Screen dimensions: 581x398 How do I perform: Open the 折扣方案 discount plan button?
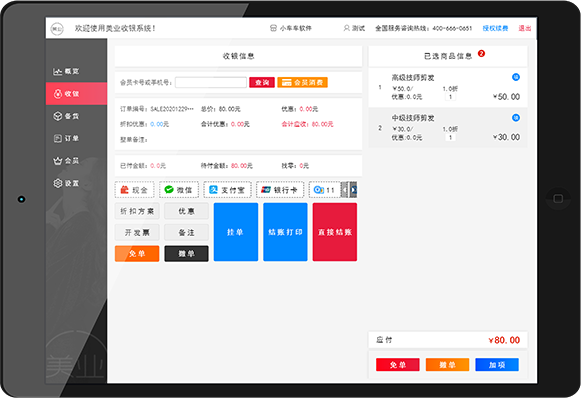(x=137, y=211)
